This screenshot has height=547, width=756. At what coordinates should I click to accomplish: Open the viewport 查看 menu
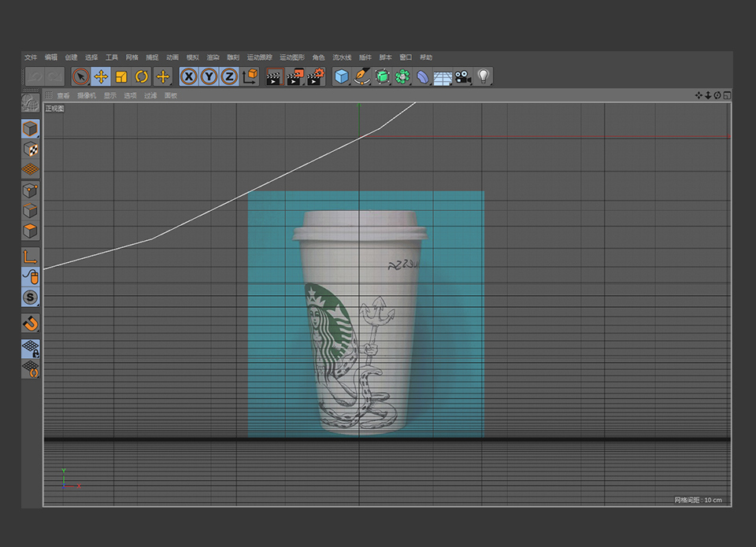64,95
